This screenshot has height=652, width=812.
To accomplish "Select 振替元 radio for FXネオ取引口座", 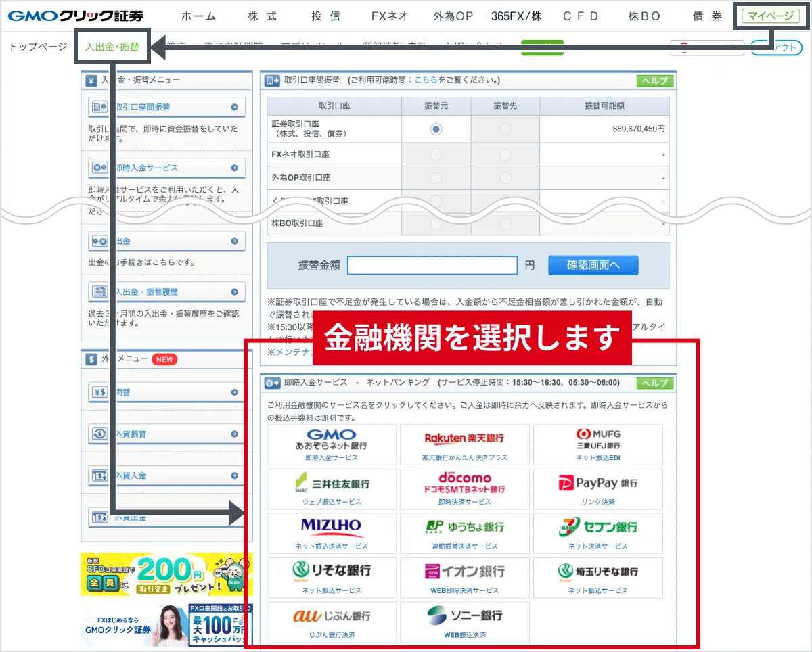I will pos(436,155).
